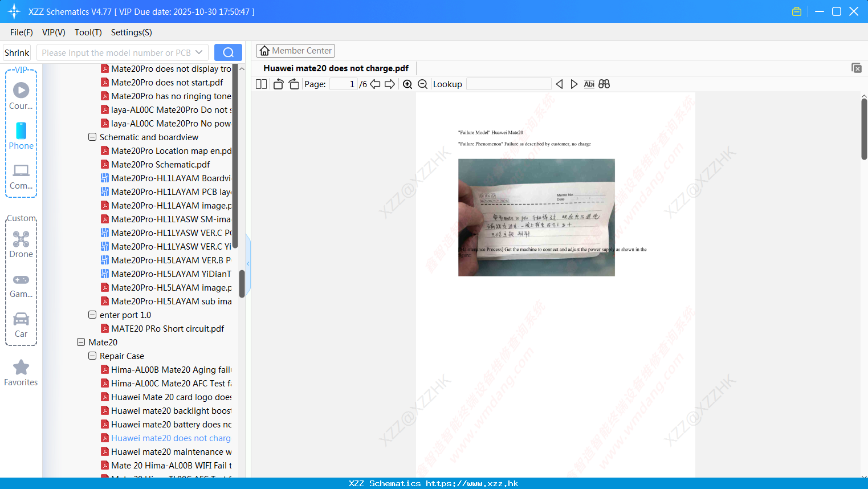Collapse the Mate20 tree node
This screenshot has width=868, height=489.
(x=81, y=342)
